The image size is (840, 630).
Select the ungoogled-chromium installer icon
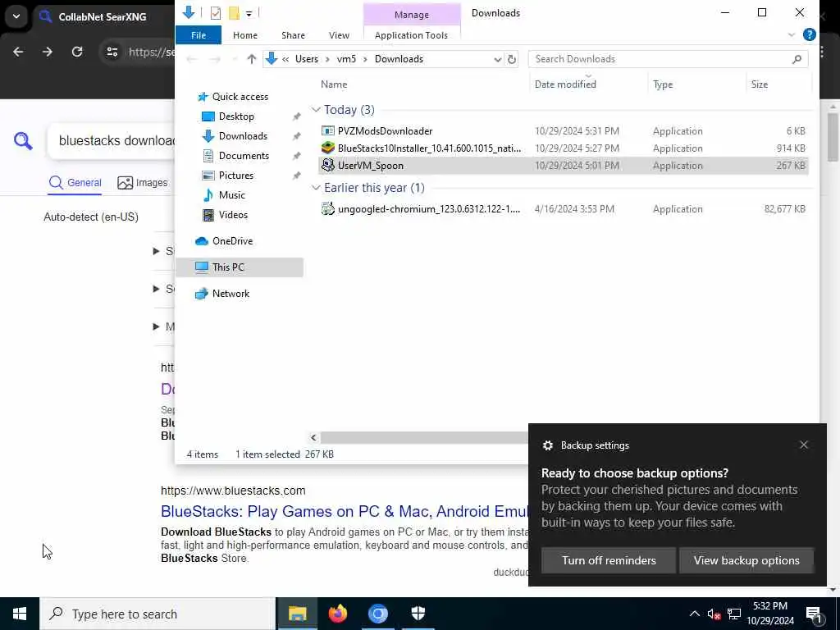point(328,209)
